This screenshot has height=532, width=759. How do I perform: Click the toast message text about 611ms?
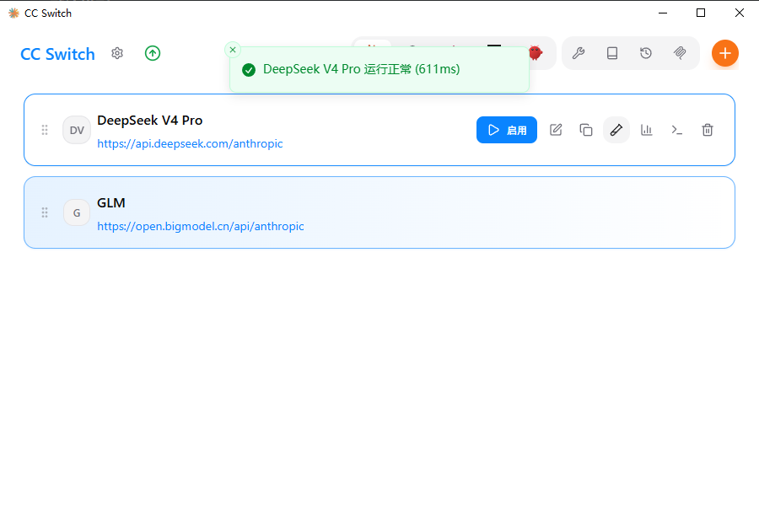pyautogui.click(x=361, y=69)
